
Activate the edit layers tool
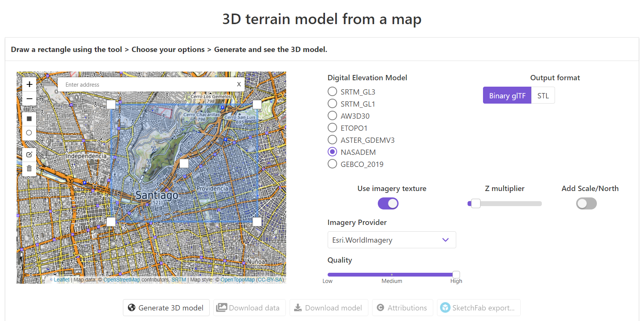point(29,154)
